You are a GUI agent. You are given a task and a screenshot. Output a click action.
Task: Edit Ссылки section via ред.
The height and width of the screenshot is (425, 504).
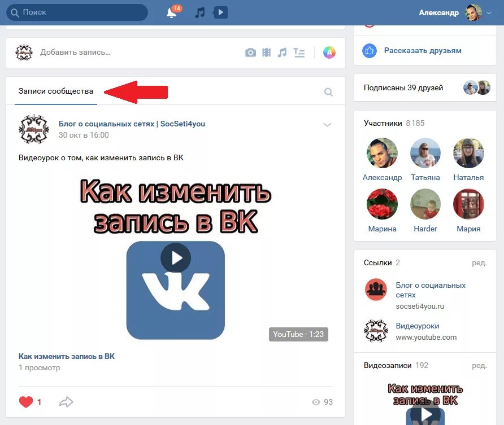click(x=479, y=263)
